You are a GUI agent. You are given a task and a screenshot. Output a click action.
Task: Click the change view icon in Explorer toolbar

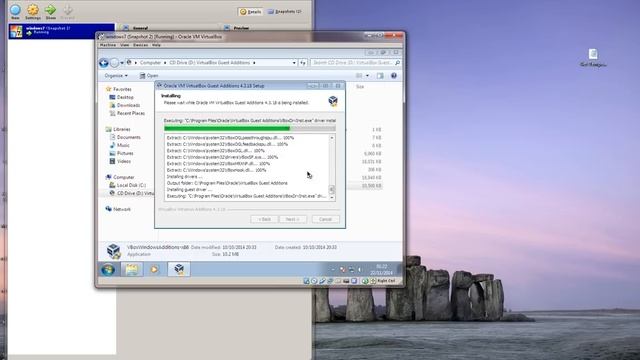point(359,76)
